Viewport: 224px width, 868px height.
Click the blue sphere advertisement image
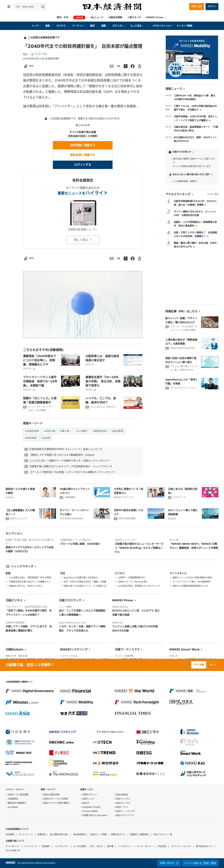83,305
